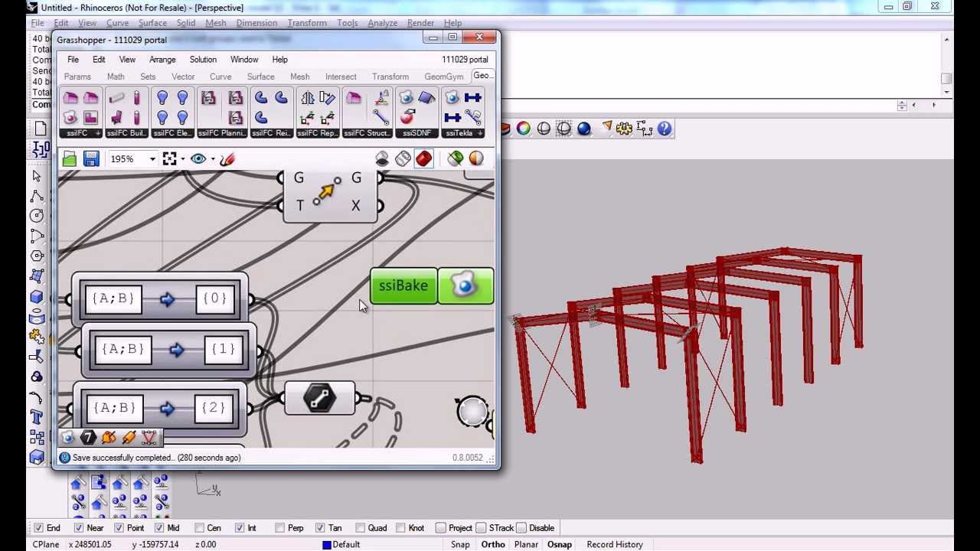Image resolution: width=980 pixels, height=551 pixels.
Task: Click the 111029 portal document title button
Action: pos(465,60)
